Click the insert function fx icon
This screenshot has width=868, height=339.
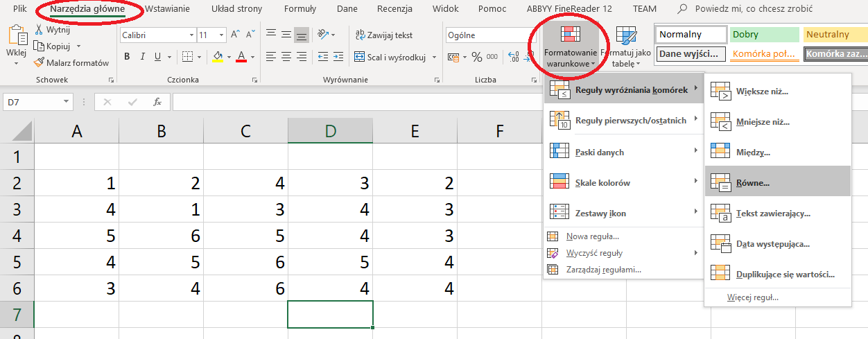tap(157, 102)
